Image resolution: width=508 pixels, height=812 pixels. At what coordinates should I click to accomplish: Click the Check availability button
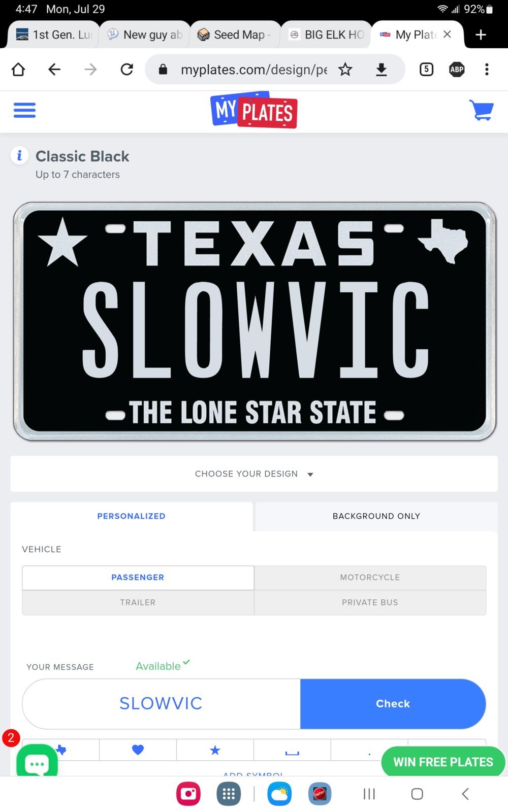click(x=393, y=703)
